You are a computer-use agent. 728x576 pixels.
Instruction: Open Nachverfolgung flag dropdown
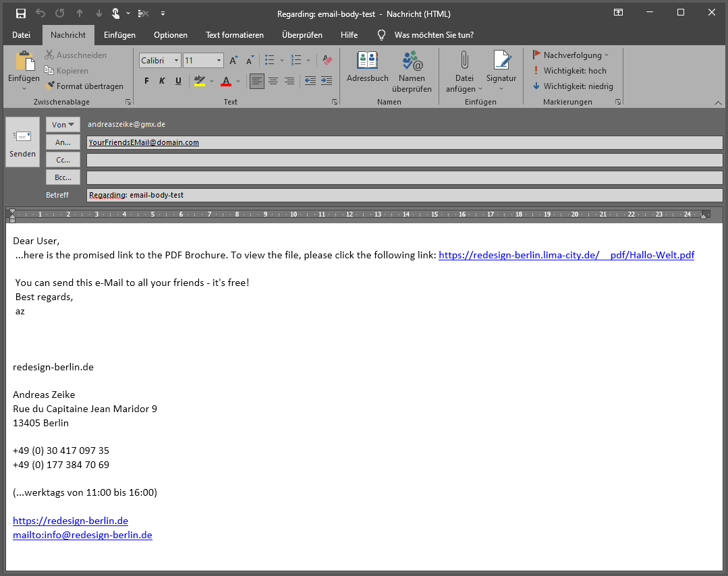tap(571, 55)
